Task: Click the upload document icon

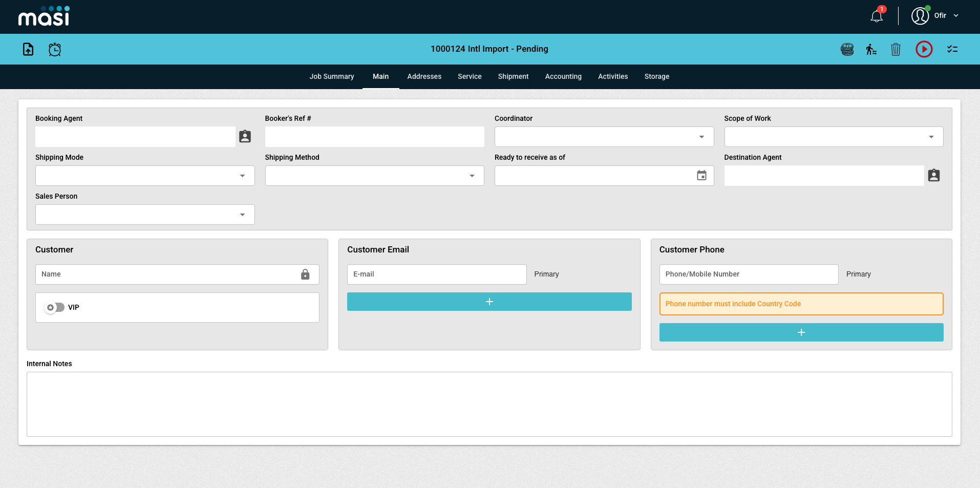Action: coord(28,49)
